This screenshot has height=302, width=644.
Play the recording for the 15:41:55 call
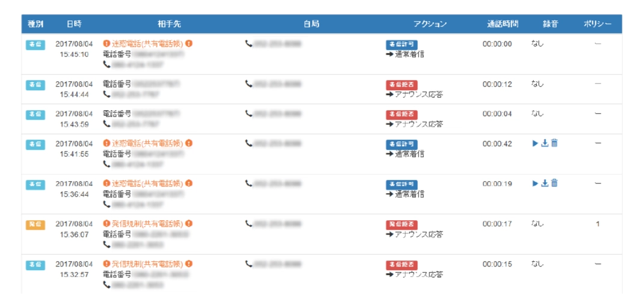535,143
